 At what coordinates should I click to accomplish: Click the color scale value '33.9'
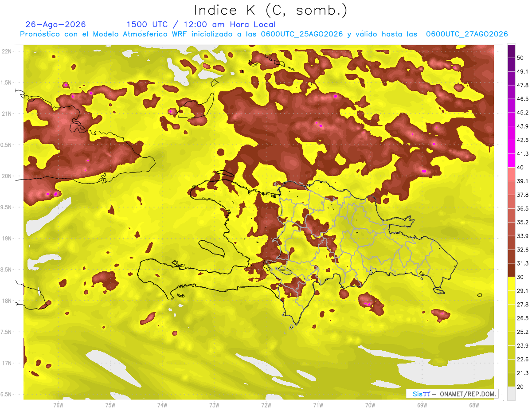tap(522, 236)
